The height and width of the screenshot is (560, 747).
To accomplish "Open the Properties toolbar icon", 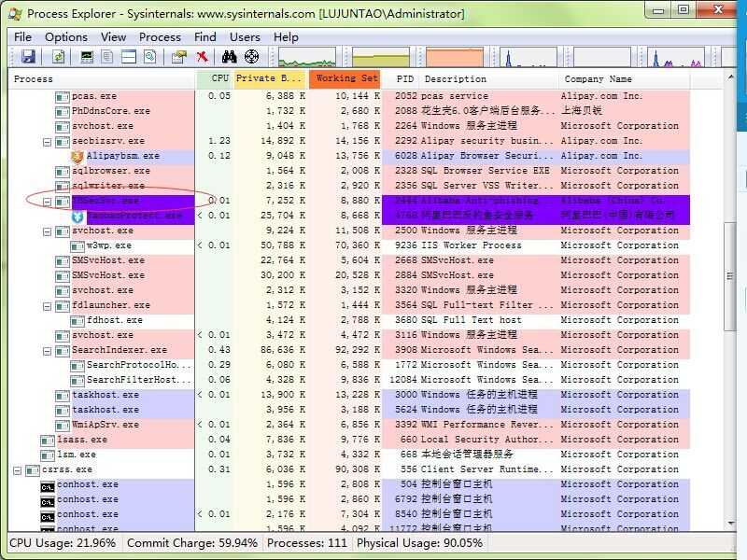I will 179,57.
